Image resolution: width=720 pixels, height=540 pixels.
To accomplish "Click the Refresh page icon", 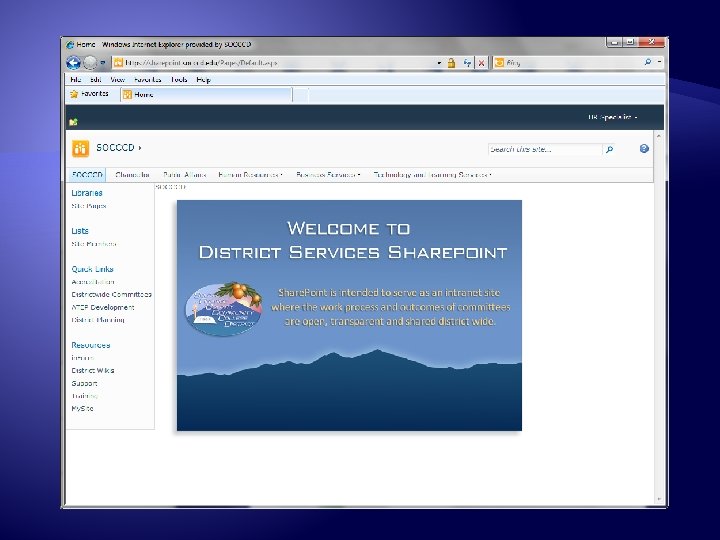I will 467,63.
